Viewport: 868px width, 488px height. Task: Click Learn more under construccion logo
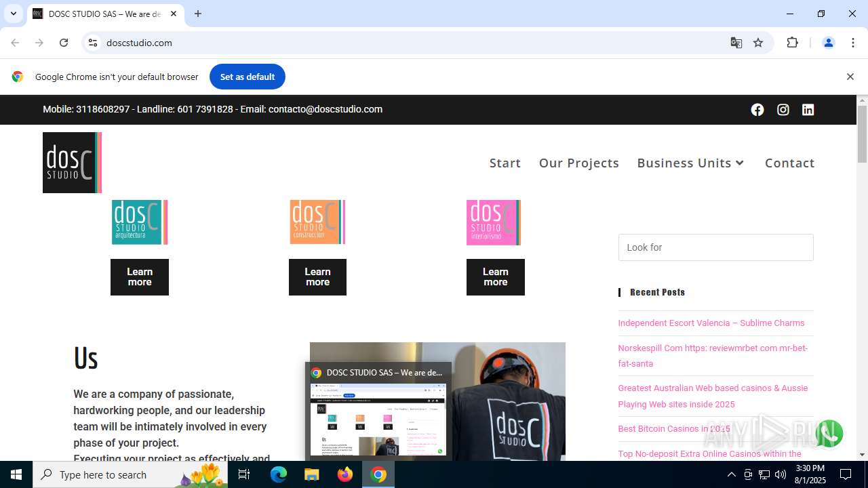click(317, 277)
